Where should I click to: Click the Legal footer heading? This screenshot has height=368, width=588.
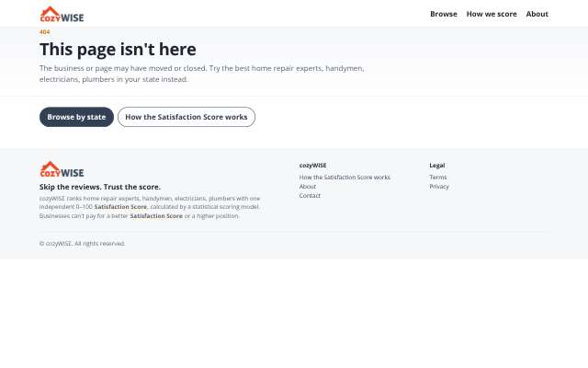pyautogui.click(x=437, y=166)
